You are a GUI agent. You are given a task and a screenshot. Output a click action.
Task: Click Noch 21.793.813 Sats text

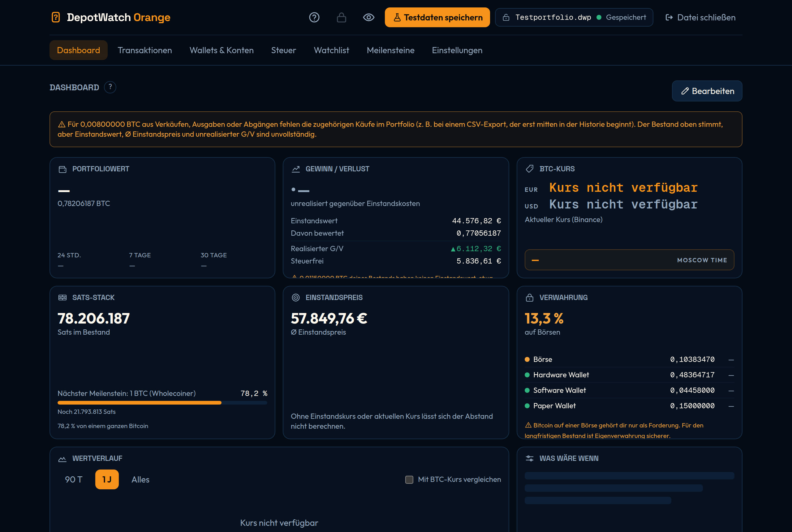pos(87,412)
